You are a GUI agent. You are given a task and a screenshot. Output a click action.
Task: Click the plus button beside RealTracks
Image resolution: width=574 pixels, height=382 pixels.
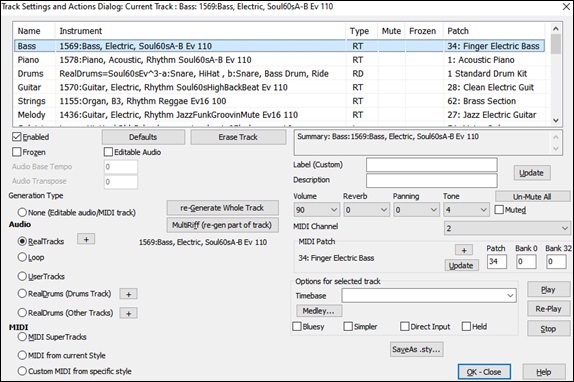click(86, 239)
